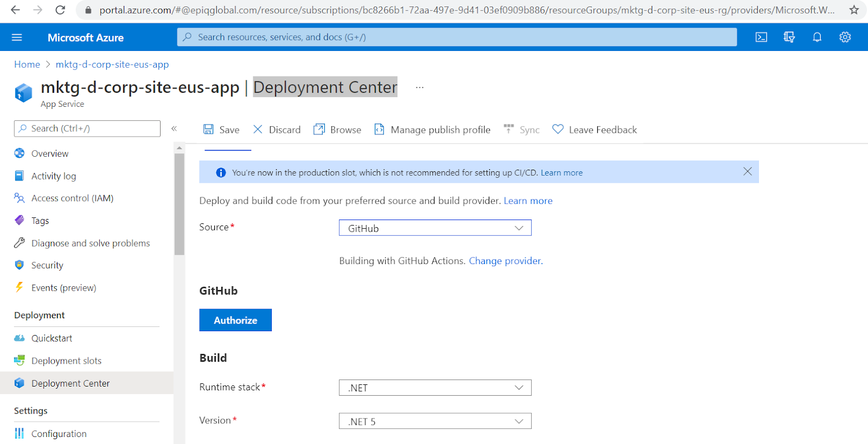Click the Deployment section heading in sidebar
The width and height of the screenshot is (868, 444).
(39, 315)
